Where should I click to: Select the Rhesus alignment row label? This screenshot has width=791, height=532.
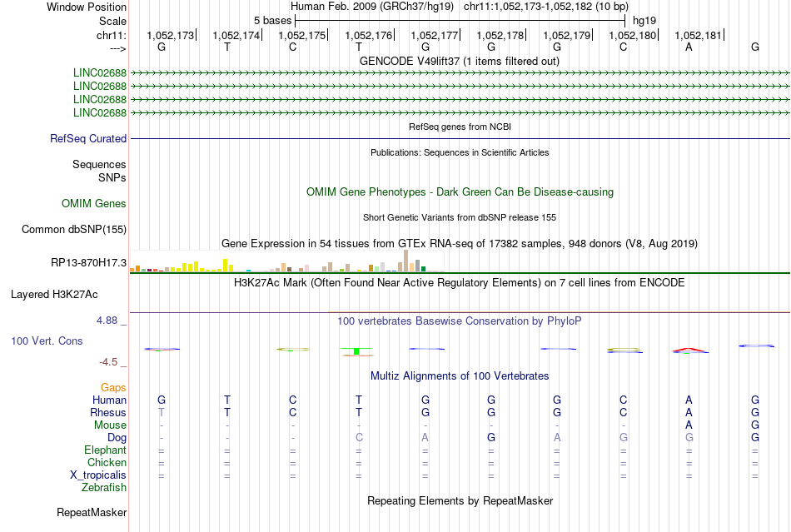(108, 412)
